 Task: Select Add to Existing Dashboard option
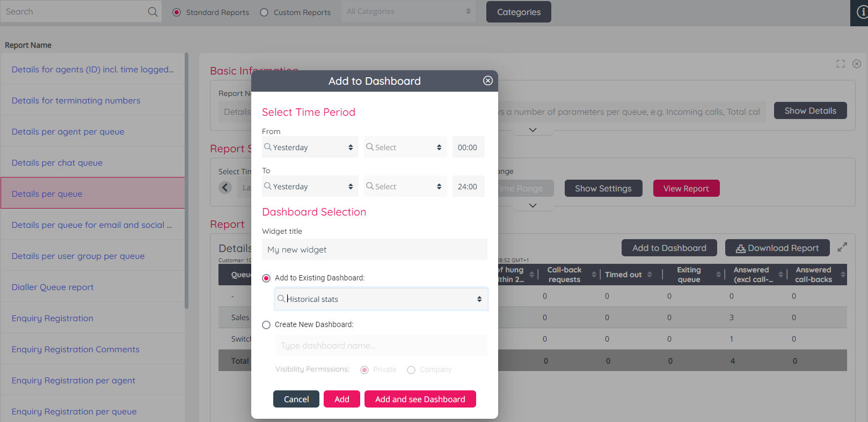266,278
